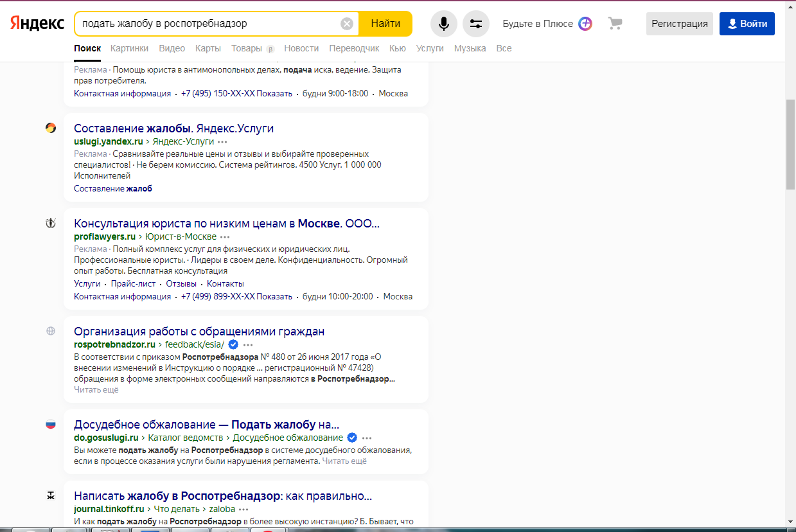The width and height of the screenshot is (796, 532).
Task: Clear the search query with the X button
Action: pyautogui.click(x=347, y=24)
